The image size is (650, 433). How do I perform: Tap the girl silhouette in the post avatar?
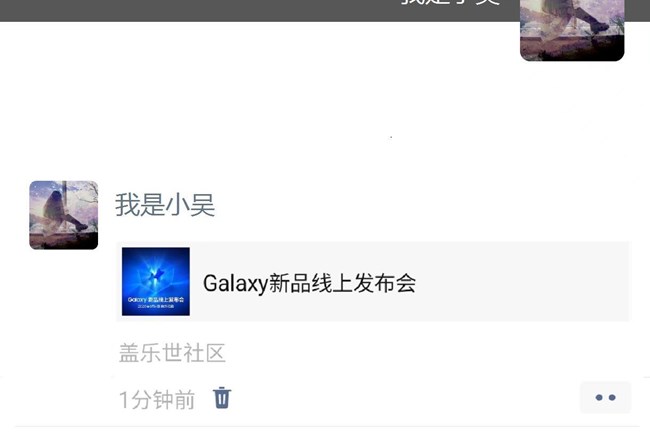click(x=58, y=209)
